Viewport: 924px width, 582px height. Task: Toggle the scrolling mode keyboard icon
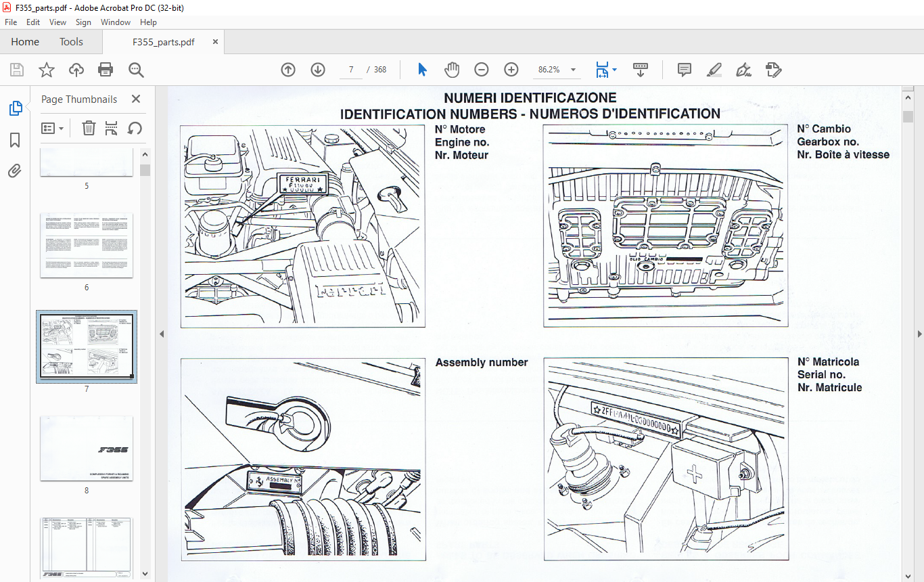click(x=641, y=70)
